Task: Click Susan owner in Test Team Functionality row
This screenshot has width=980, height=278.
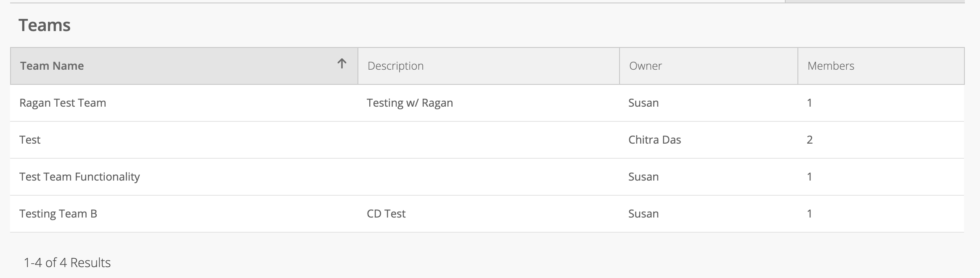Action: [x=644, y=177]
